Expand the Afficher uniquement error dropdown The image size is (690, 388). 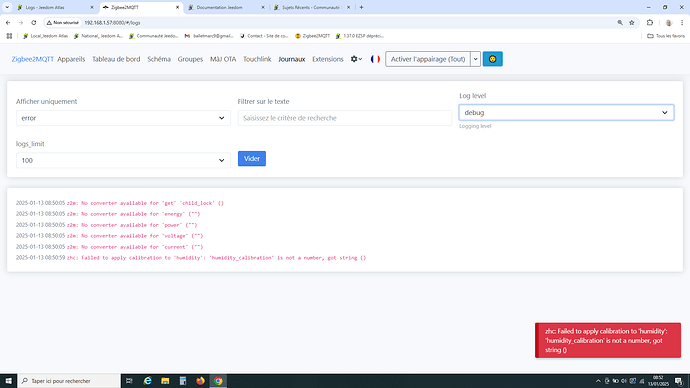[x=123, y=118]
